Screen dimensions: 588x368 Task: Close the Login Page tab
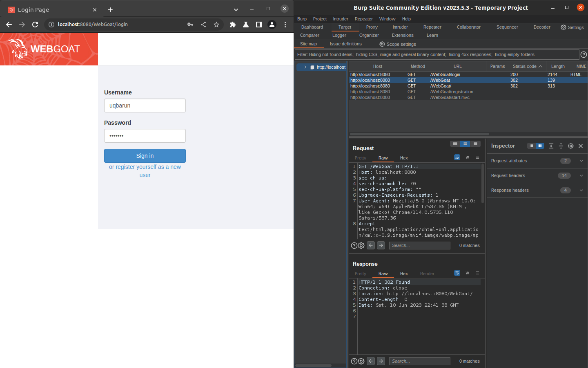(95, 10)
